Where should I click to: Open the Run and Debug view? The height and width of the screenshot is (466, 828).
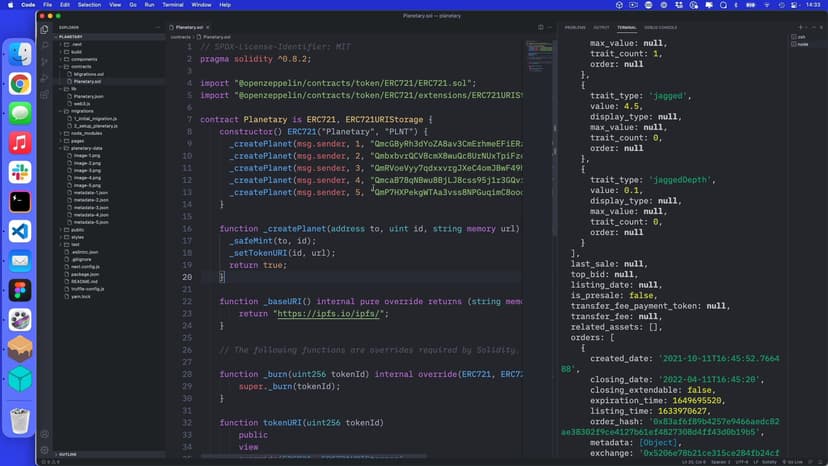(x=45, y=76)
